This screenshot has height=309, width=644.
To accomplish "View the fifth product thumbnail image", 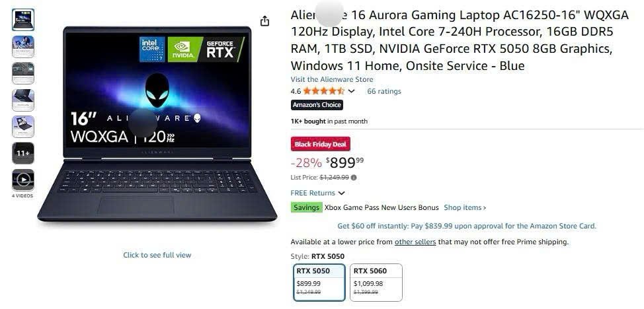I will click(23, 126).
